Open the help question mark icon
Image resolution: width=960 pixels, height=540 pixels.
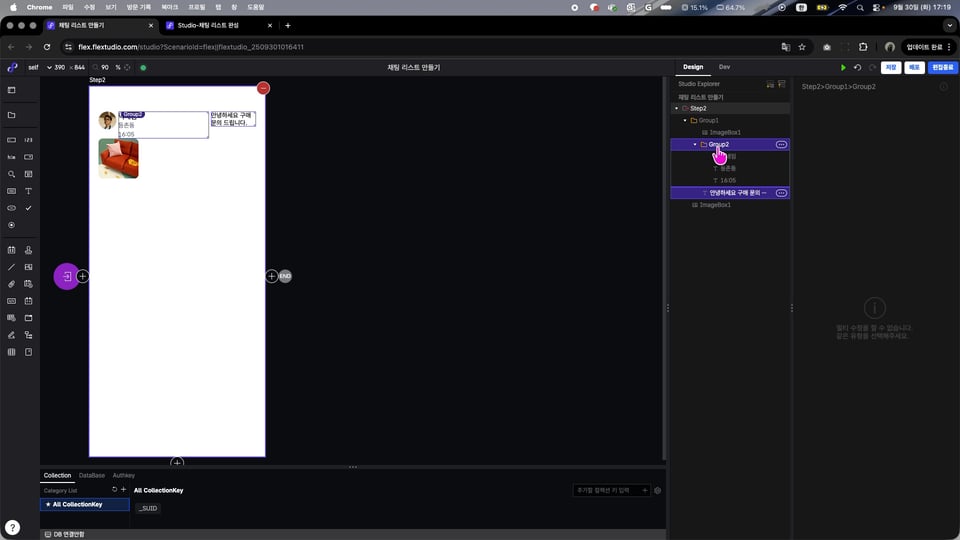point(12,527)
